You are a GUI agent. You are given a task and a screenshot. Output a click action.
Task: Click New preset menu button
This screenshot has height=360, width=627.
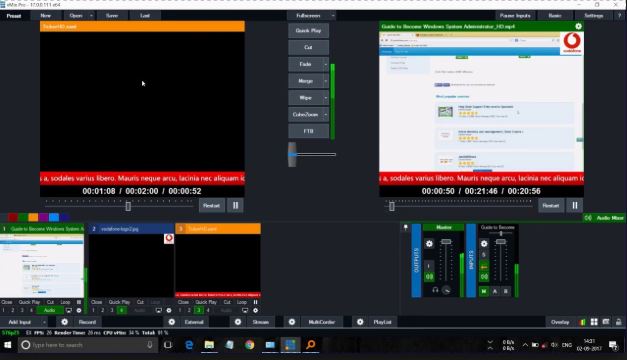tap(46, 16)
